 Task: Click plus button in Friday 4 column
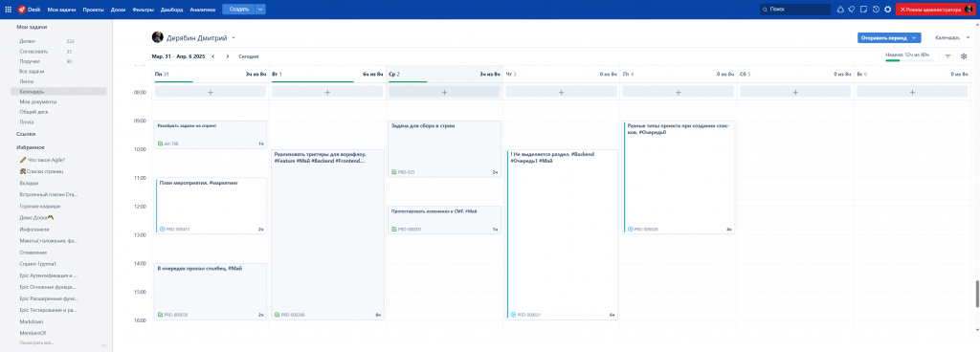(679, 92)
